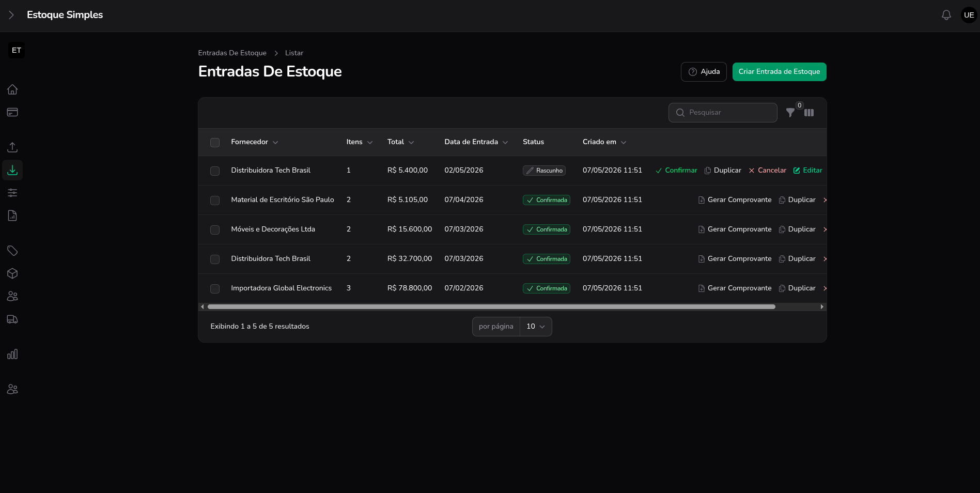This screenshot has height=493, width=980.
Task: Click the Status column header
Action: point(533,142)
